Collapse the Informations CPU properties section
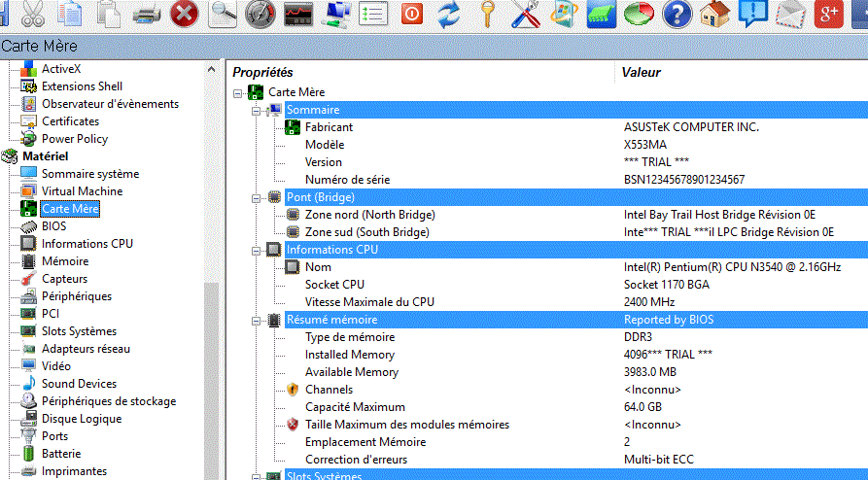The image size is (868, 480). point(257,251)
